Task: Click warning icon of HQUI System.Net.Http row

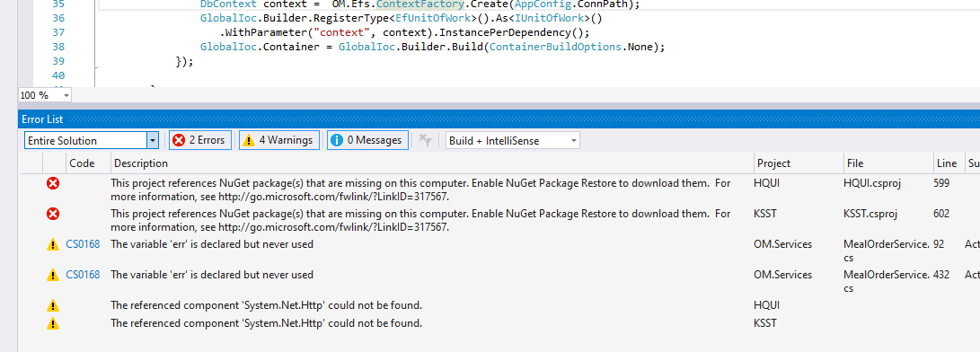Action: click(x=53, y=305)
